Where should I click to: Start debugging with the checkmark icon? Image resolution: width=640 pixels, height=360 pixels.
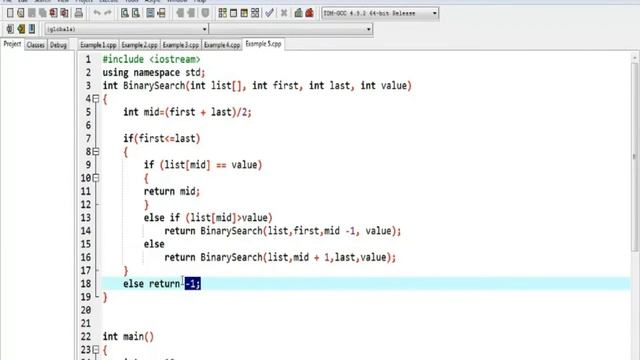click(269, 13)
